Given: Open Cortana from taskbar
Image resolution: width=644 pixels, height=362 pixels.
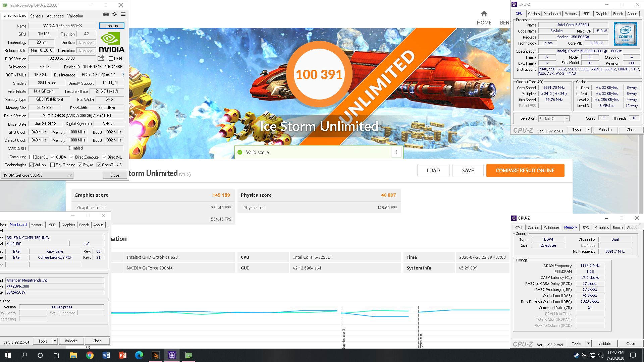Looking at the screenshot, I should coord(40,355).
